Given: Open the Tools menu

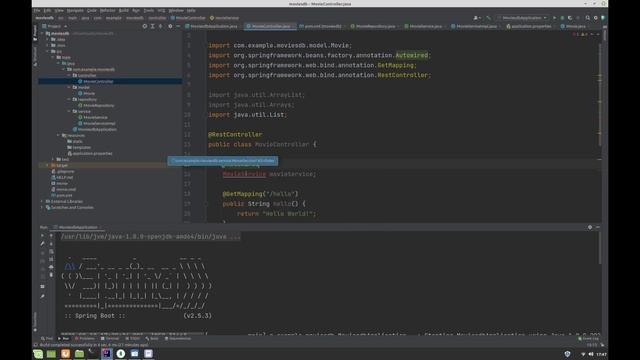Looking at the screenshot, I should [149, 10].
